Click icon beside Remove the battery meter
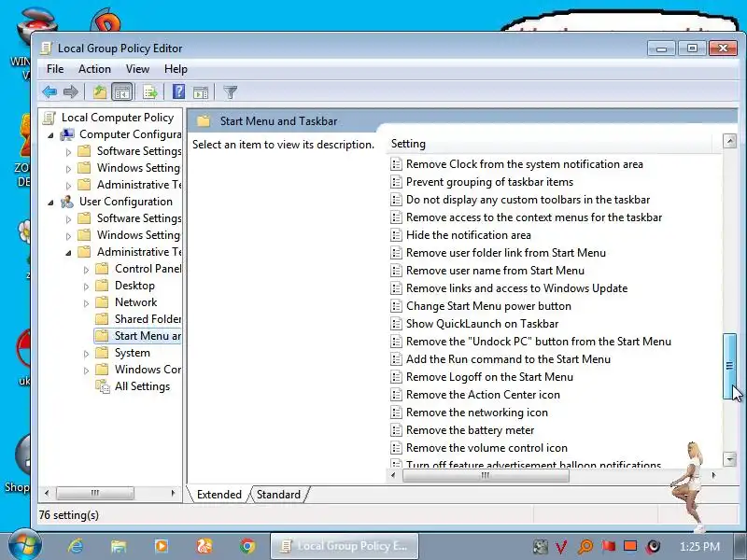 coord(396,430)
